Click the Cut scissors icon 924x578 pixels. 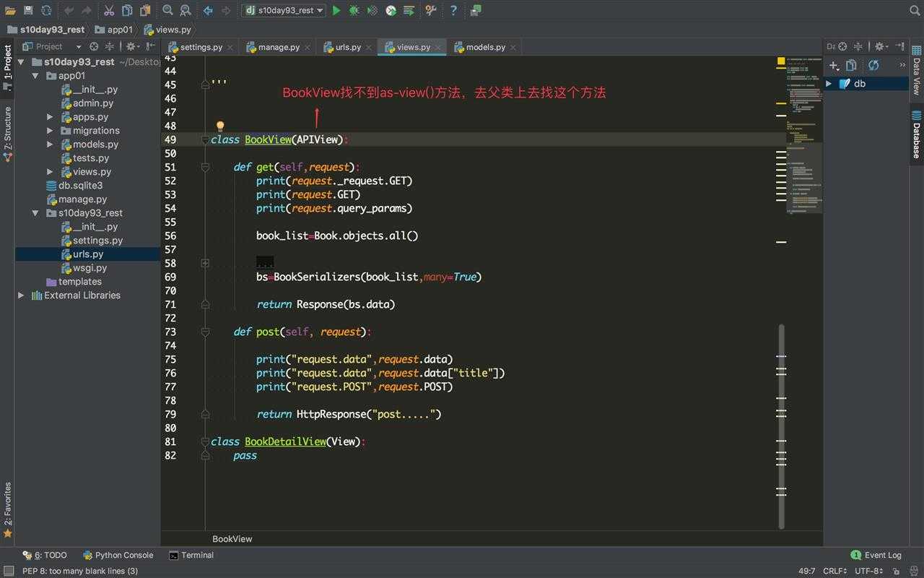point(108,10)
